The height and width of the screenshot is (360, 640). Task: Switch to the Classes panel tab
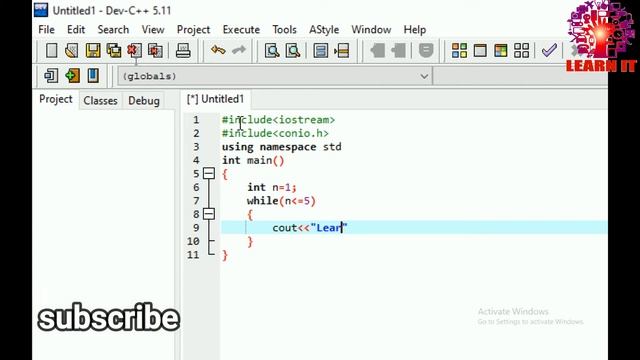(x=100, y=100)
